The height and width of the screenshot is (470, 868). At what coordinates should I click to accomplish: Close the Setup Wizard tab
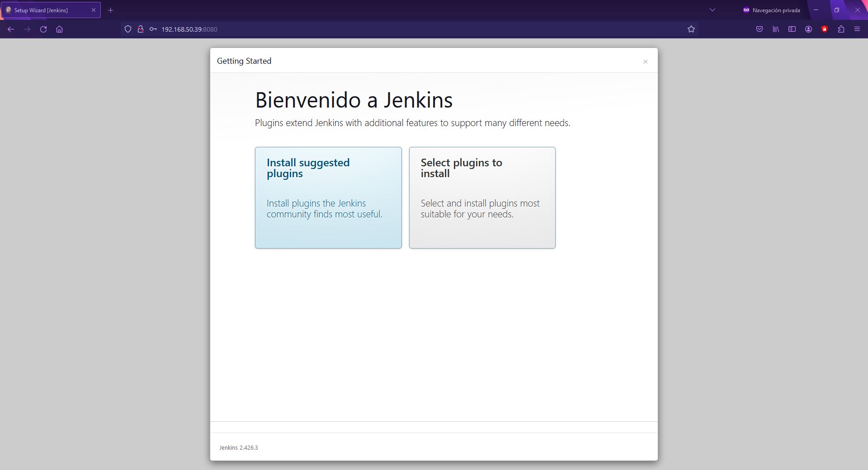coord(94,10)
